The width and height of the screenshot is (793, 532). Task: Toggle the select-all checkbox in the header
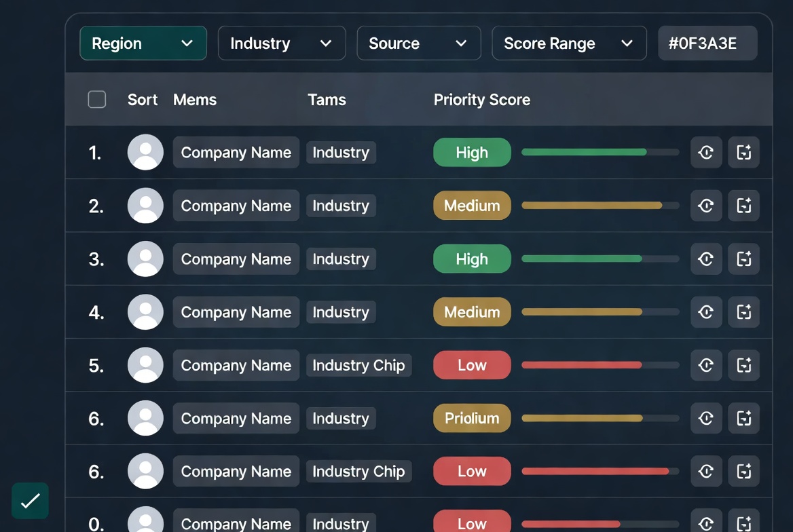[97, 99]
